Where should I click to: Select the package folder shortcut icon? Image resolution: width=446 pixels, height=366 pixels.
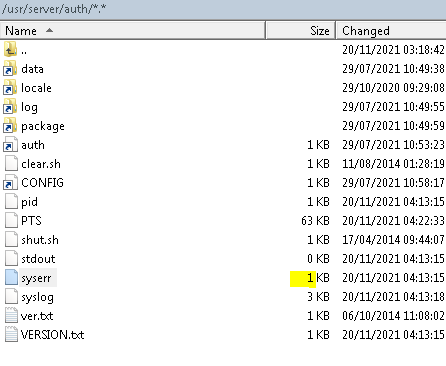pos(10,125)
